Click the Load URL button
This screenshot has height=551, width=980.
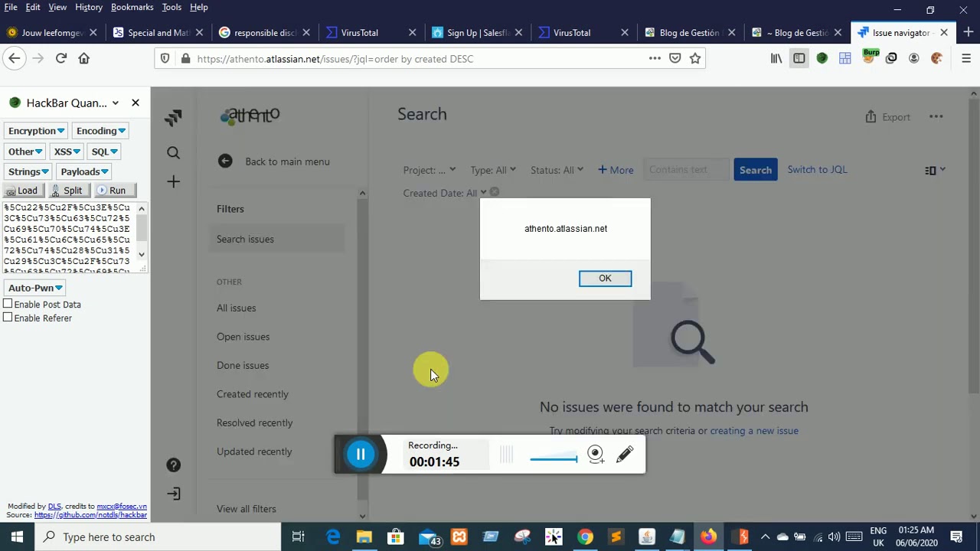point(22,191)
